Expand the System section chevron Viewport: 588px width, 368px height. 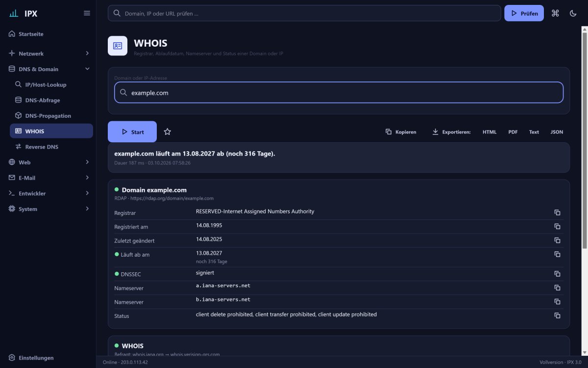[87, 209]
